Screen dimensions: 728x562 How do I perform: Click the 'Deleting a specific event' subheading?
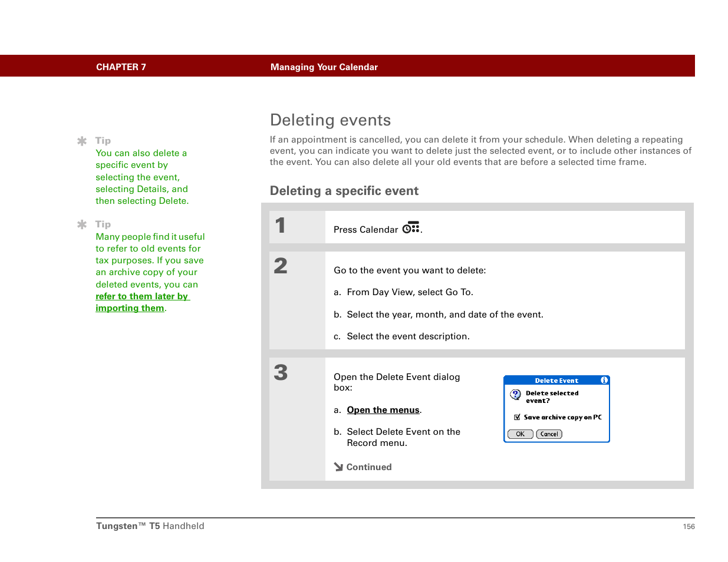click(344, 191)
